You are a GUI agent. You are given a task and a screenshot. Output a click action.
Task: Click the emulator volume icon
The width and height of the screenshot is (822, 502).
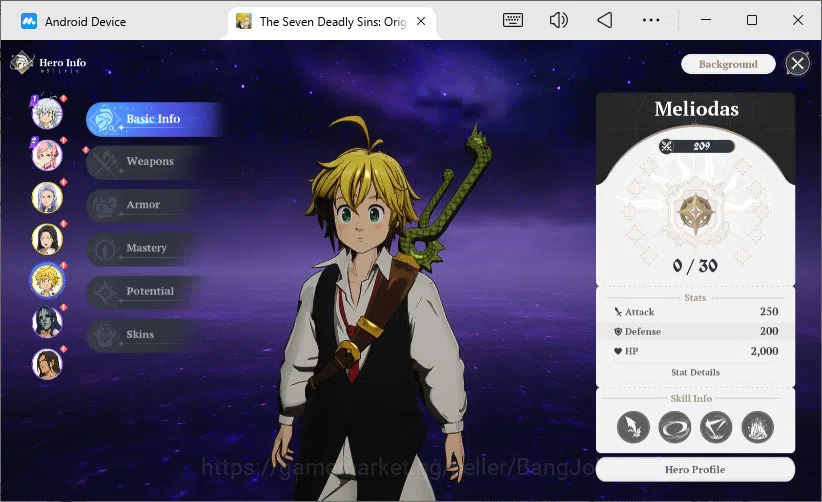pos(559,20)
